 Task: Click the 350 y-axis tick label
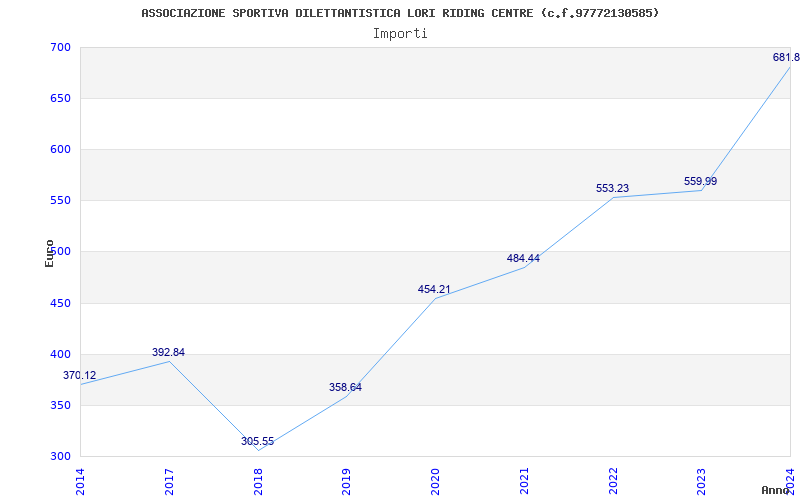coord(60,406)
